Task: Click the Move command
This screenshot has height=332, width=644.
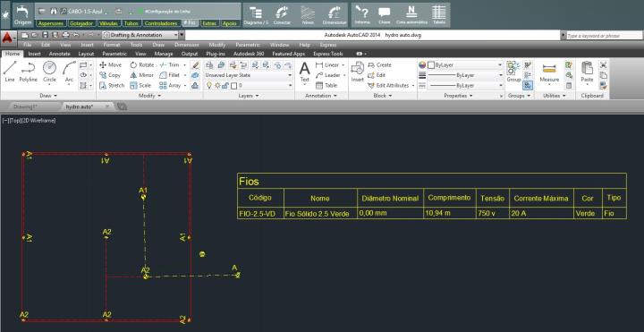Action: (x=111, y=65)
